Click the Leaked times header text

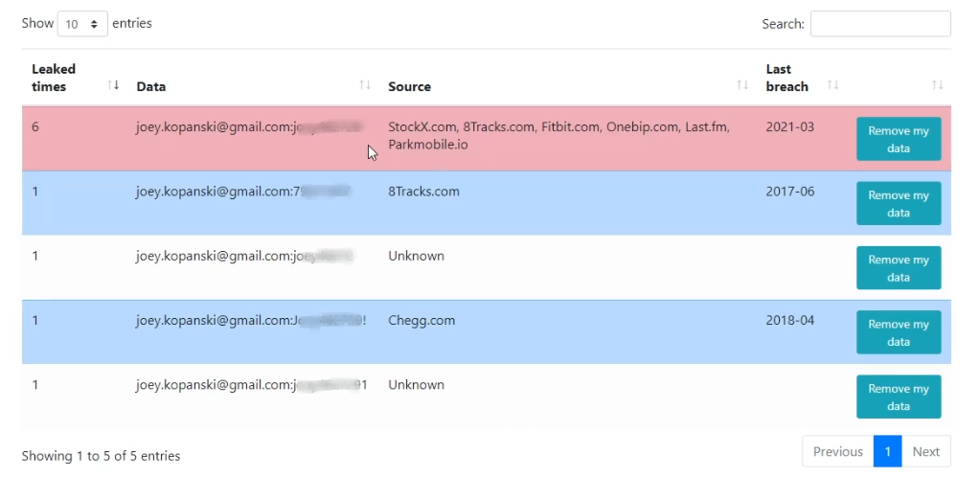[x=54, y=78]
